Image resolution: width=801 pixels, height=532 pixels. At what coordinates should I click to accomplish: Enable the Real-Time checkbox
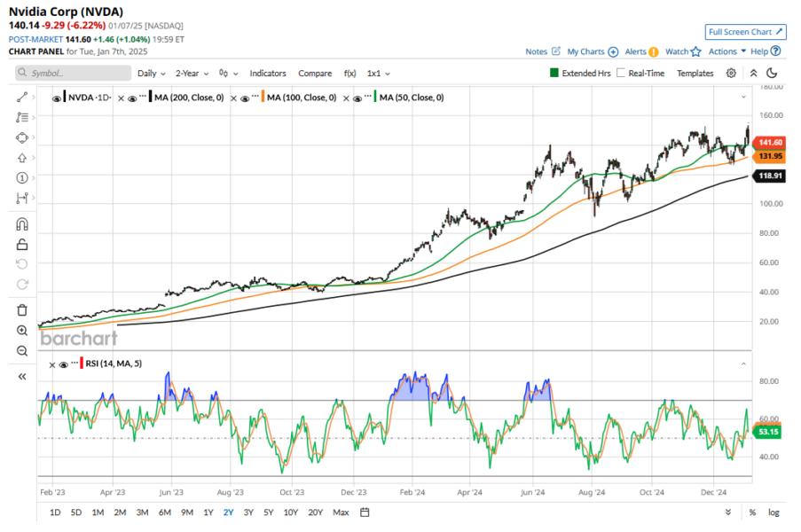pos(621,74)
